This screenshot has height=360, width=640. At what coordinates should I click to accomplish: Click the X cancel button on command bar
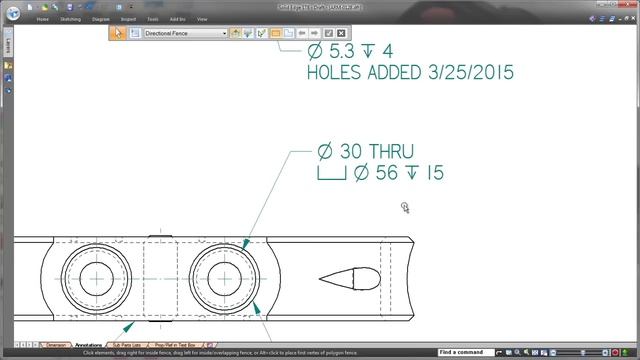click(x=341, y=33)
